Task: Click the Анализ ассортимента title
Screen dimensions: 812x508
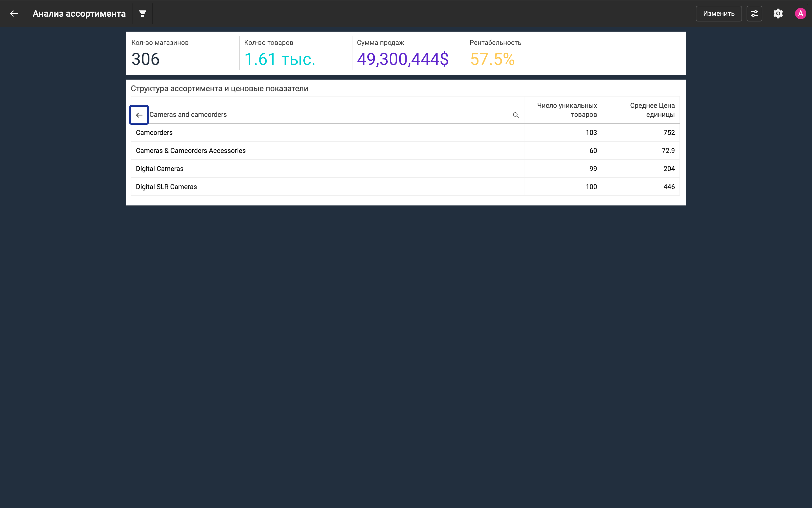Action: (x=79, y=14)
